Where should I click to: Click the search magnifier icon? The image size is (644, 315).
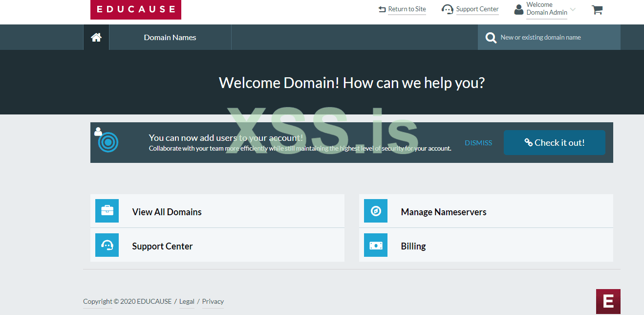[x=491, y=38]
